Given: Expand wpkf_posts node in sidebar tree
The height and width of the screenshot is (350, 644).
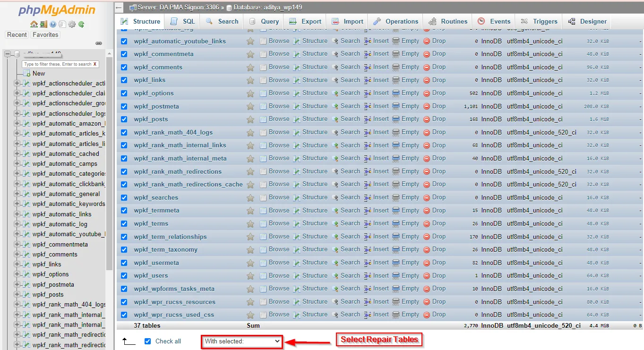Looking at the screenshot, I should 17,294.
